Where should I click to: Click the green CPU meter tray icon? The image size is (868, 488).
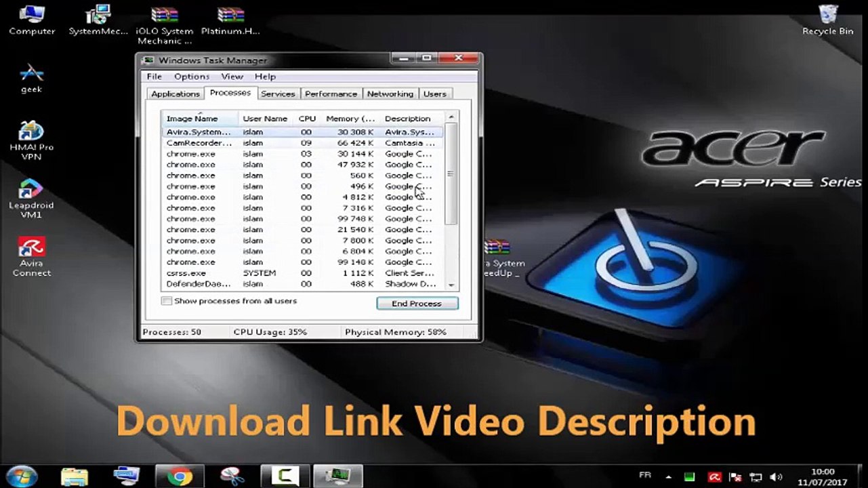[x=690, y=477]
